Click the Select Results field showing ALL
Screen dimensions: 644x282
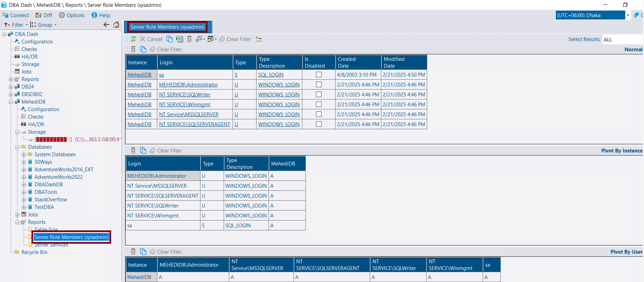tap(622, 39)
